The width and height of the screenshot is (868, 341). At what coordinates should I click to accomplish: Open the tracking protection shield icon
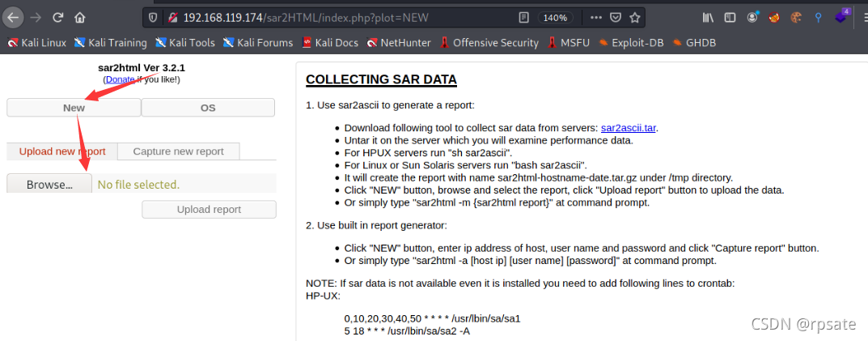pyautogui.click(x=154, y=17)
